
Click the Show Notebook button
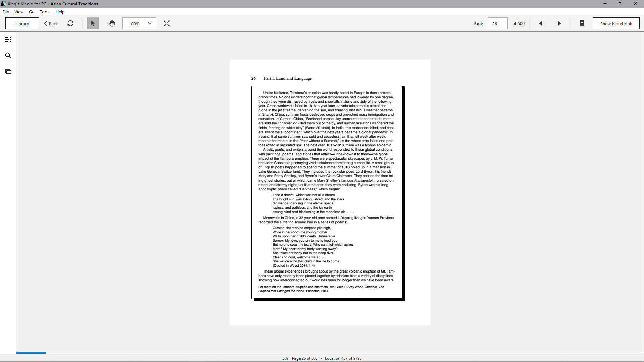pos(616,23)
